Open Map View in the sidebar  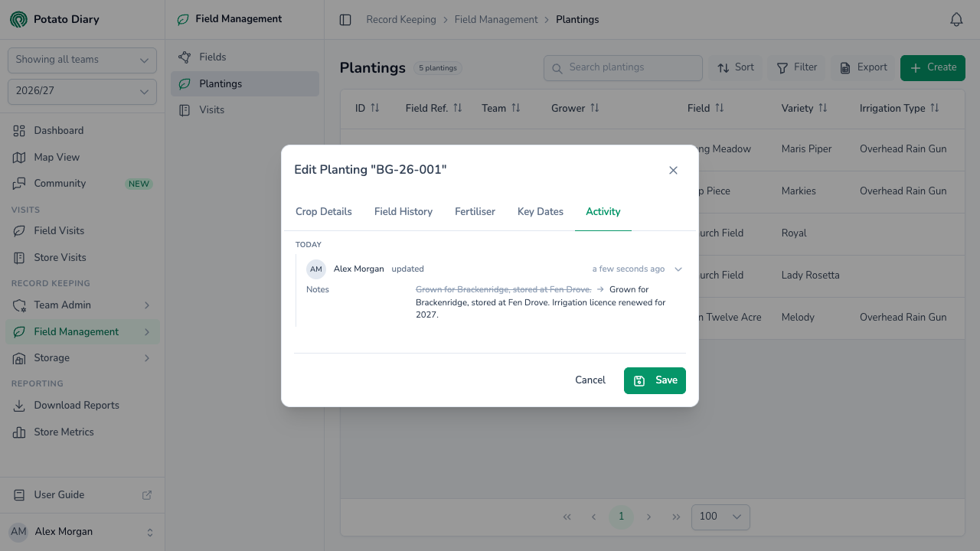pyautogui.click(x=83, y=157)
